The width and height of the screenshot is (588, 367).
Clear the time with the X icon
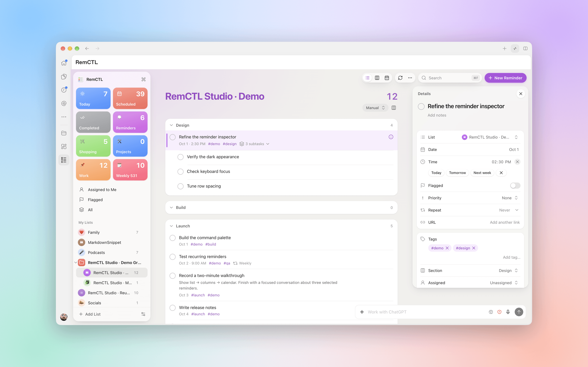(x=517, y=162)
